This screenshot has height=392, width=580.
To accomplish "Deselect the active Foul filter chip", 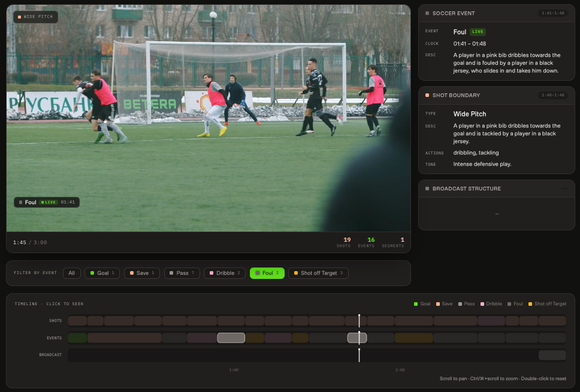I will pos(267,273).
